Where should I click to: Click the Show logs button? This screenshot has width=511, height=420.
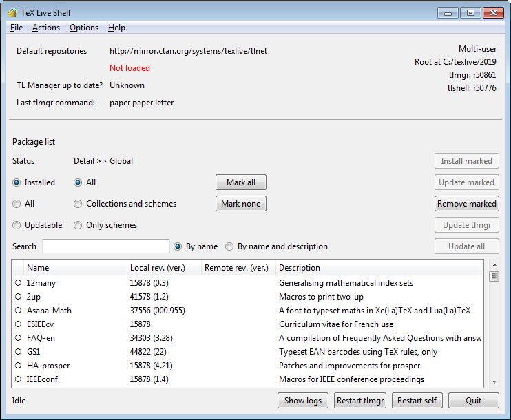pos(303,401)
